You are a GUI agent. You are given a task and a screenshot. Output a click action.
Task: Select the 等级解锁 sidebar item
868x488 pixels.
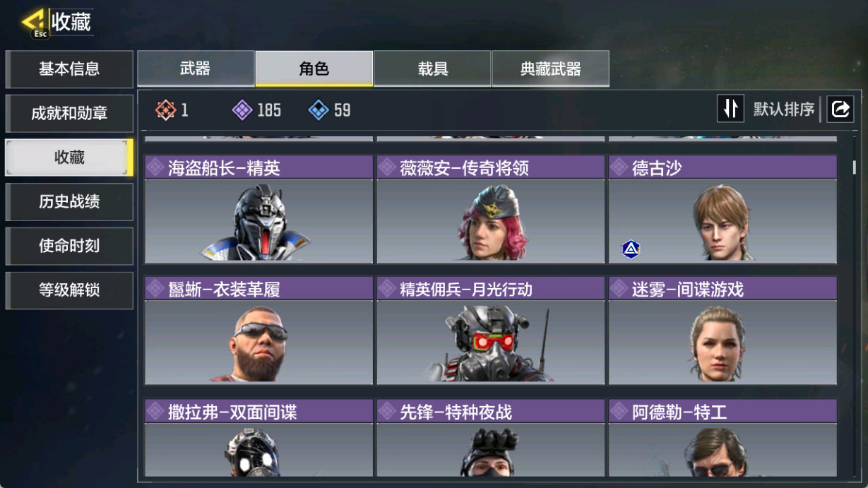pyautogui.click(x=69, y=290)
